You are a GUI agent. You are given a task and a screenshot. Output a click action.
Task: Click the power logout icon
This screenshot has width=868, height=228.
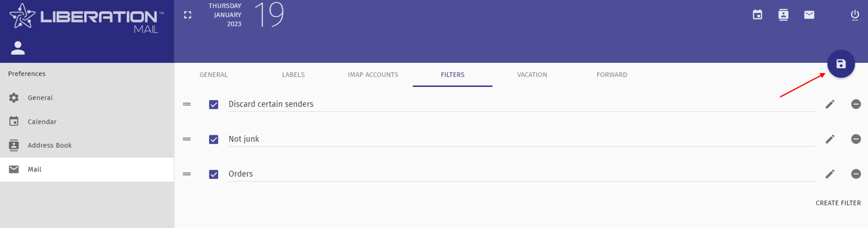(855, 15)
